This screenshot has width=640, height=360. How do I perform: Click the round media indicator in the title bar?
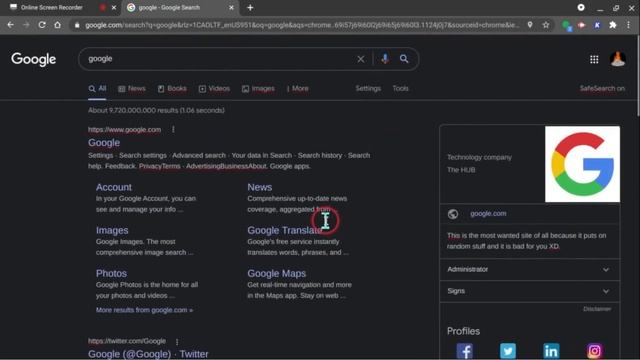point(581,7)
